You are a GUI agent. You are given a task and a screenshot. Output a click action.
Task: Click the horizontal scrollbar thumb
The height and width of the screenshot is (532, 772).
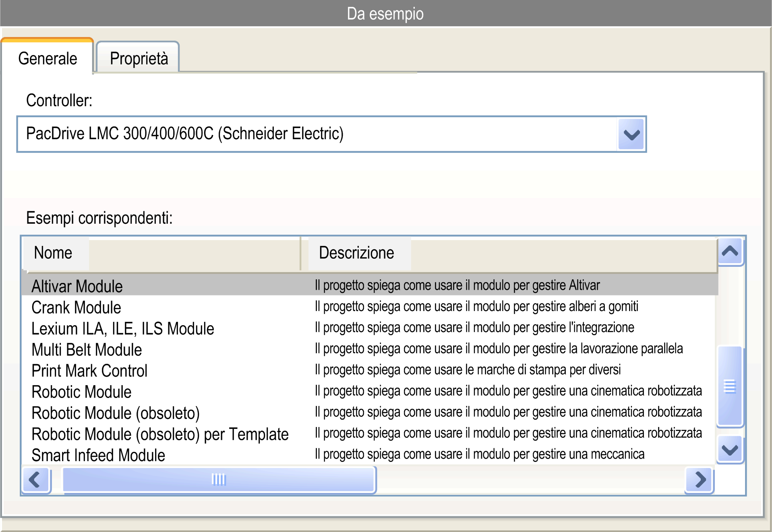pyautogui.click(x=219, y=480)
